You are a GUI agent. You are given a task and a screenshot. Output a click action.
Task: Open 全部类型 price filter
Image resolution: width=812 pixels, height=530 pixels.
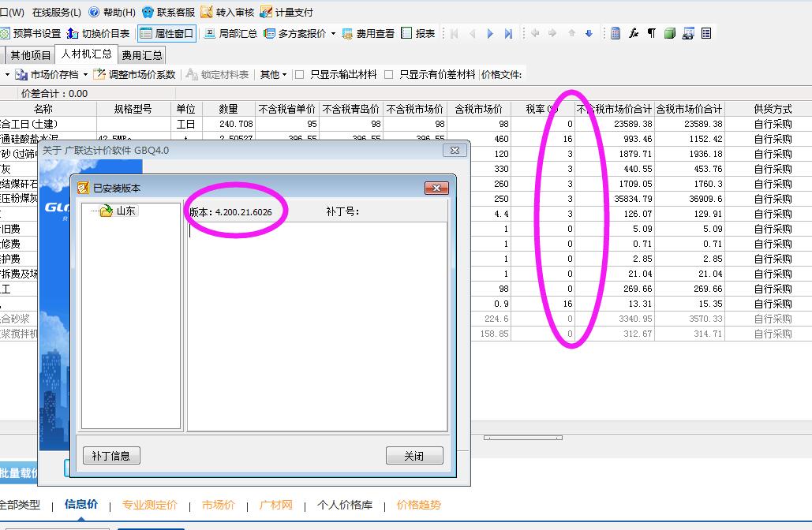click(x=20, y=505)
